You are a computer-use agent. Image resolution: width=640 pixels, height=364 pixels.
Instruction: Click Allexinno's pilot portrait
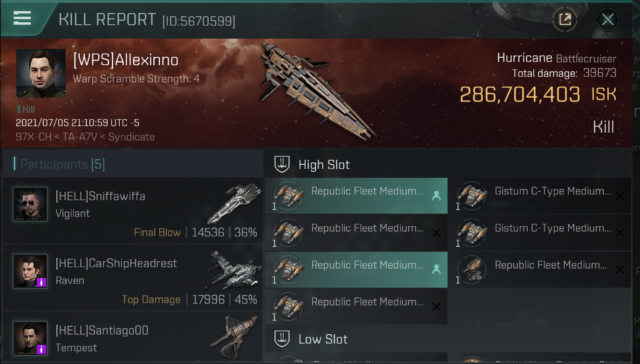41,73
